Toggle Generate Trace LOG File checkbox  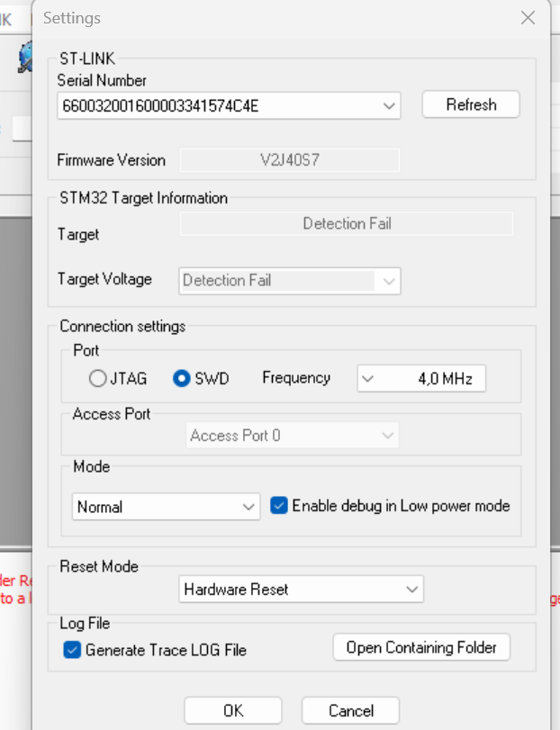[155, 650]
